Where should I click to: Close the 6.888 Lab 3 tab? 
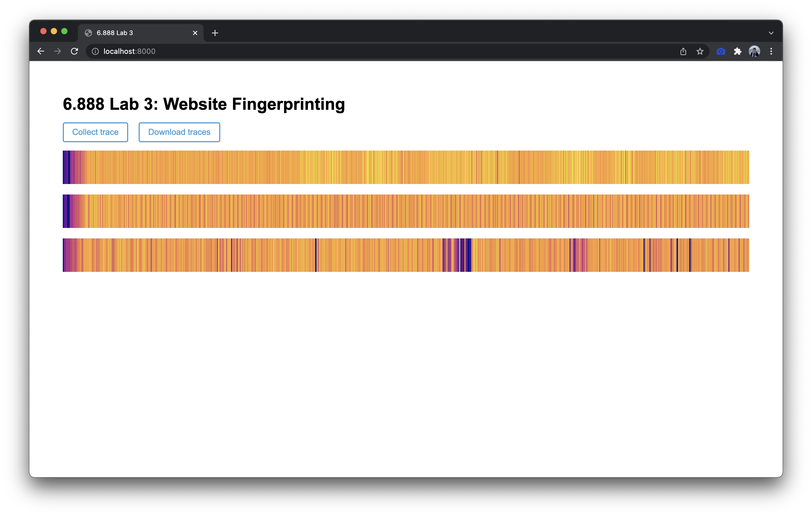click(195, 33)
